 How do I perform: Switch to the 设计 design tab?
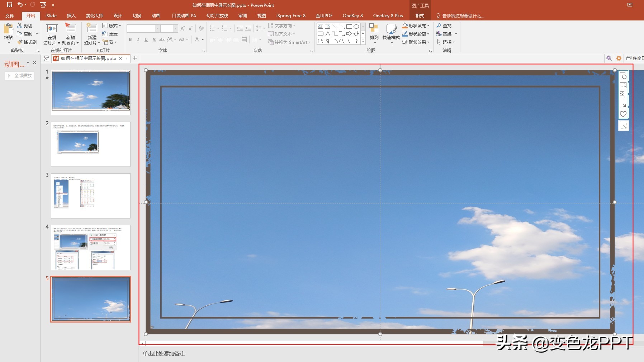tap(118, 16)
